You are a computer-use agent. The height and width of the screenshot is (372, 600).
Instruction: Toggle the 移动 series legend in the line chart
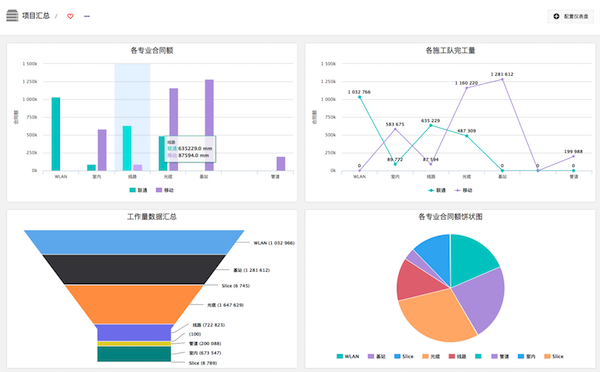(x=463, y=190)
